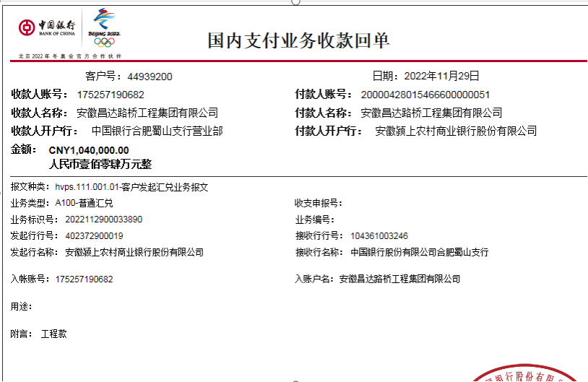The height and width of the screenshot is (382, 588).
Task: Click the handle at top center of image
Action: click(x=295, y=2)
